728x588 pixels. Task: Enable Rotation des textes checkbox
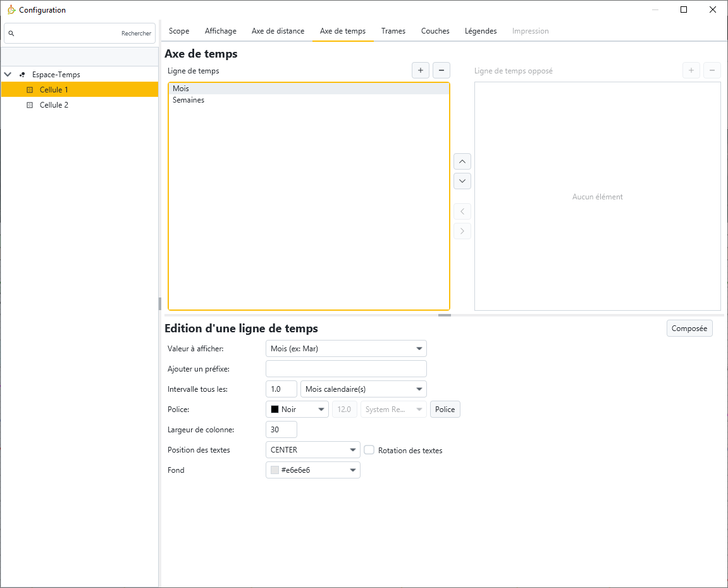369,450
